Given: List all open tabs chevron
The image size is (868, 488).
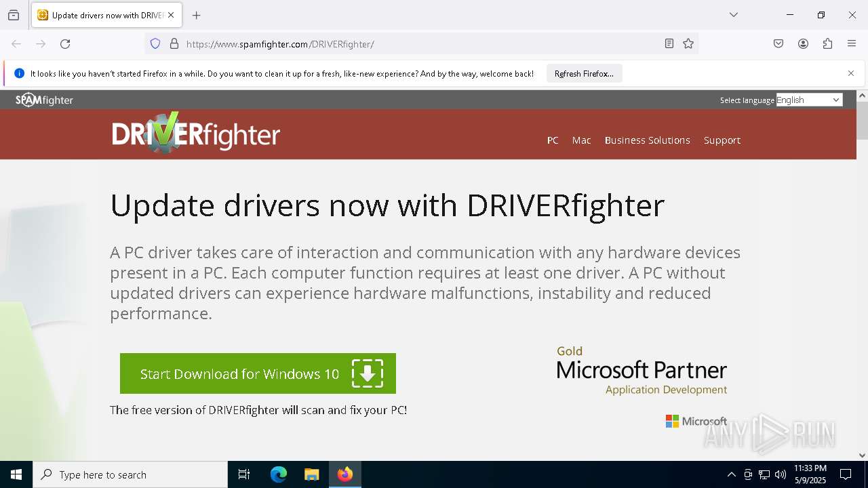Looking at the screenshot, I should coord(734,15).
